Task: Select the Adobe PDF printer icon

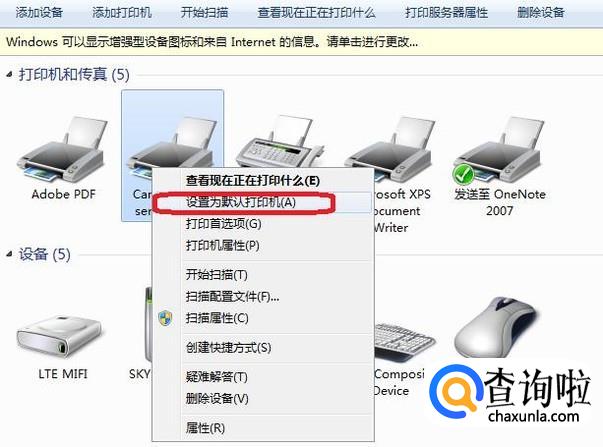Action: tap(62, 151)
